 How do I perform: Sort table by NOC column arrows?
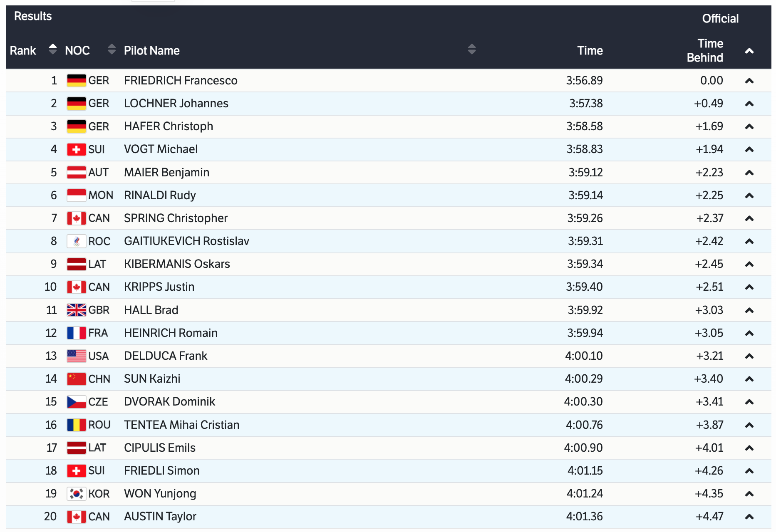point(112,49)
